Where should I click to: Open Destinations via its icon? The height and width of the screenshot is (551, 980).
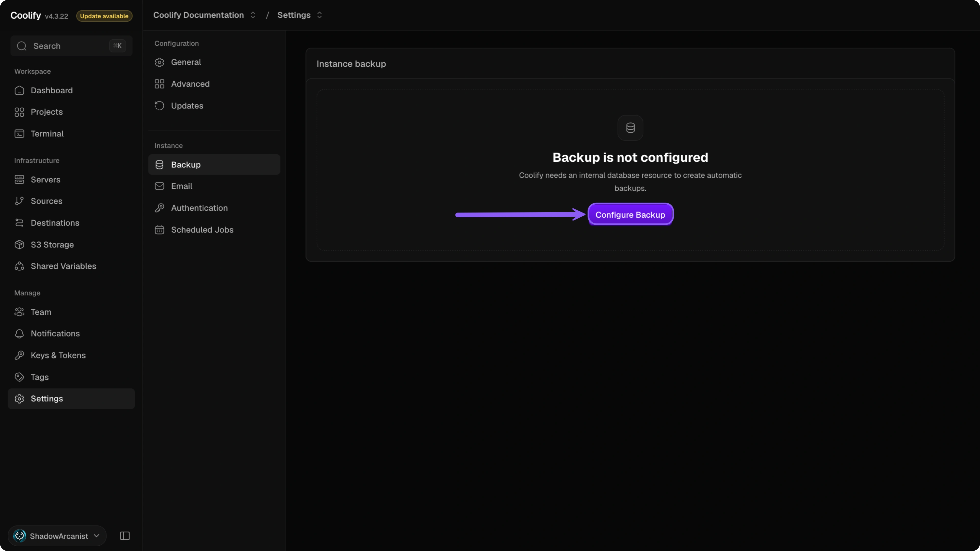(x=19, y=223)
